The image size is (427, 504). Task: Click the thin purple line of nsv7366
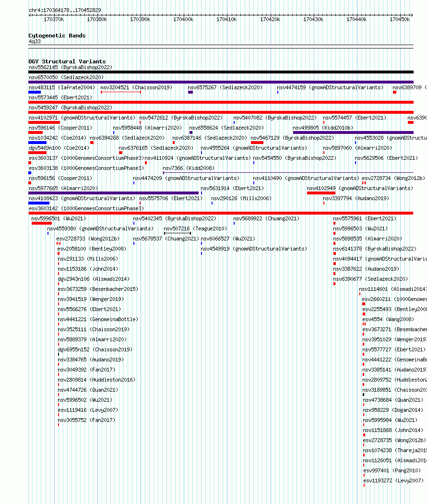288,173
